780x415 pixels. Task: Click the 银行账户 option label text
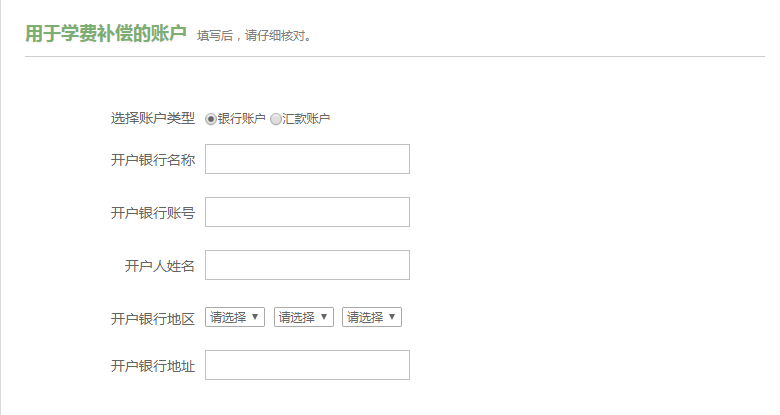tap(242, 119)
